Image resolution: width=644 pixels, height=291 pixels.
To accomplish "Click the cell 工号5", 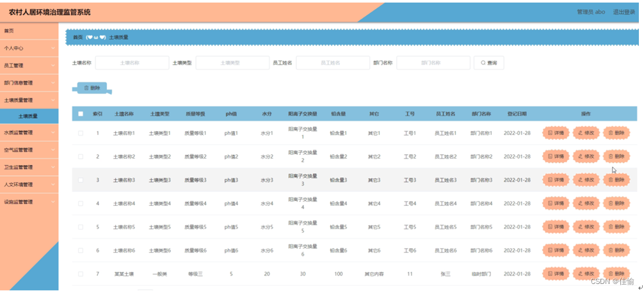I will pyautogui.click(x=410, y=227).
